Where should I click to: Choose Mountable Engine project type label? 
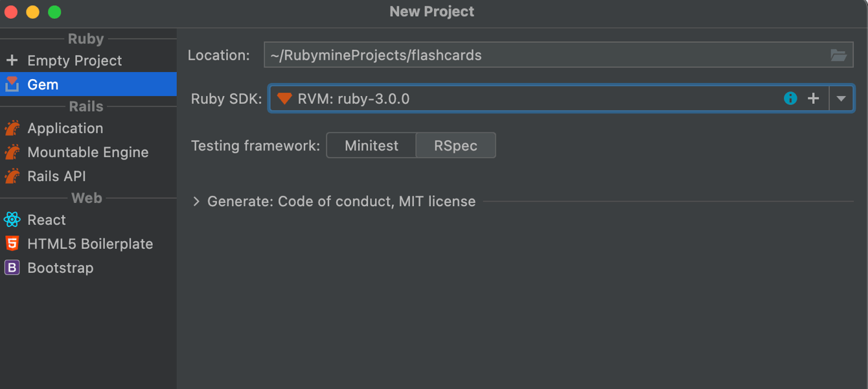click(88, 152)
